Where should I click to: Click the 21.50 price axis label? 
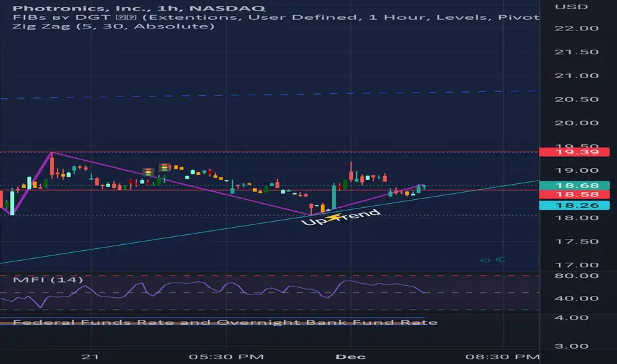(577, 52)
